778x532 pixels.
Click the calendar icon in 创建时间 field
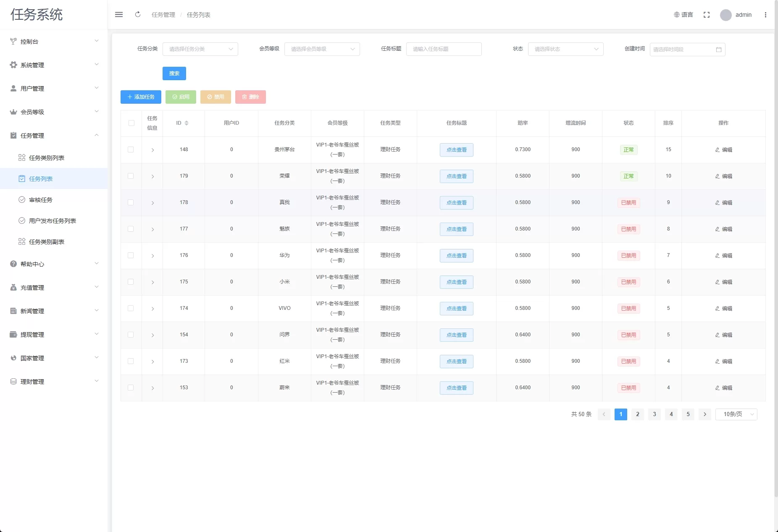point(718,50)
